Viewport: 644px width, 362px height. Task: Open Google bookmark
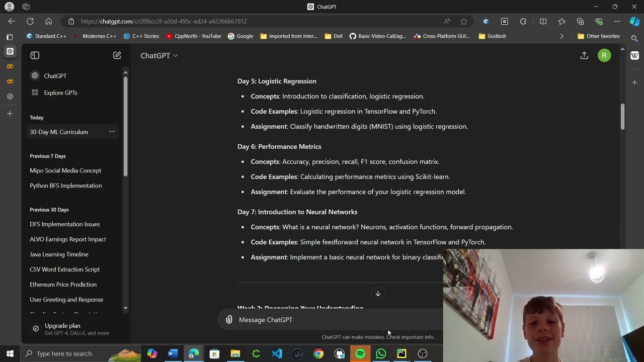[240, 36]
